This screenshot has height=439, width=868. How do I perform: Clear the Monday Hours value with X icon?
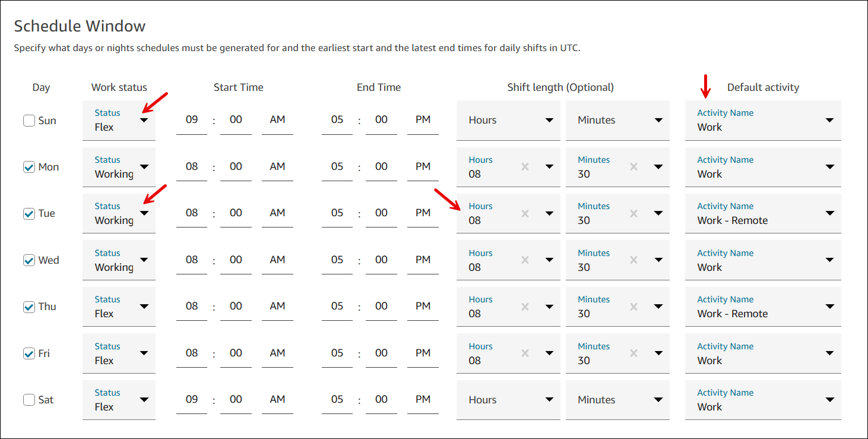[525, 167]
